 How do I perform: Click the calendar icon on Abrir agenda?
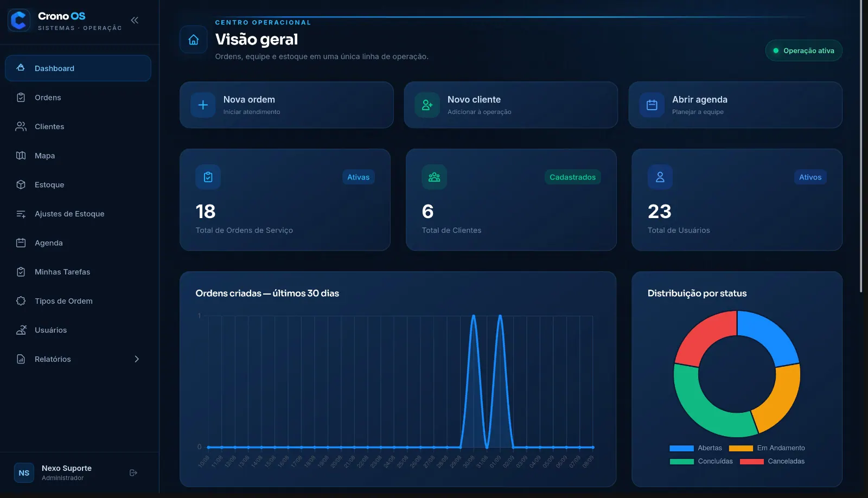point(652,105)
